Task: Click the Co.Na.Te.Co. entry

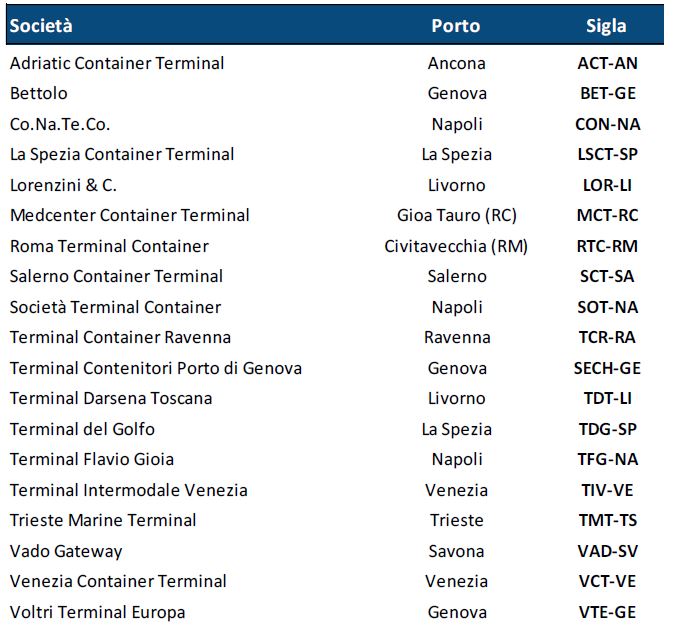Action: coord(60,124)
